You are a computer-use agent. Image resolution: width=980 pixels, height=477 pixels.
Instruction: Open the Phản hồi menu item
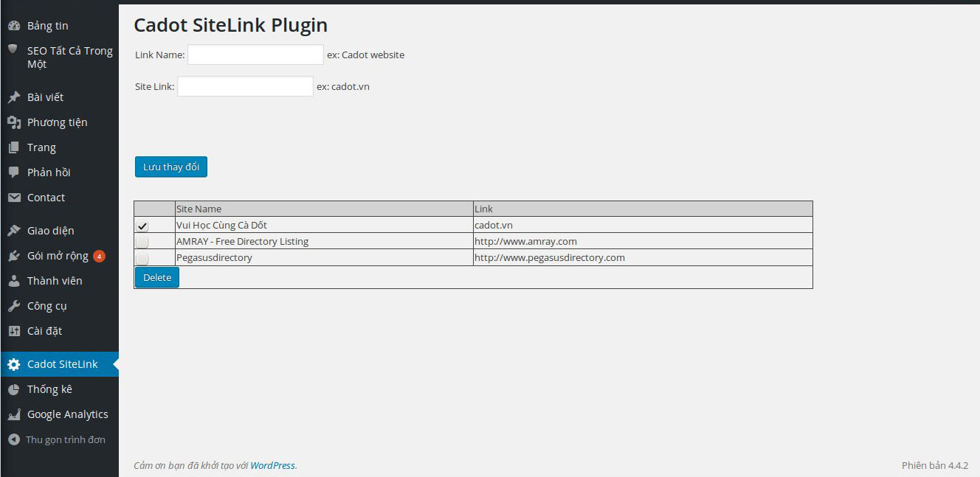pos(59,173)
